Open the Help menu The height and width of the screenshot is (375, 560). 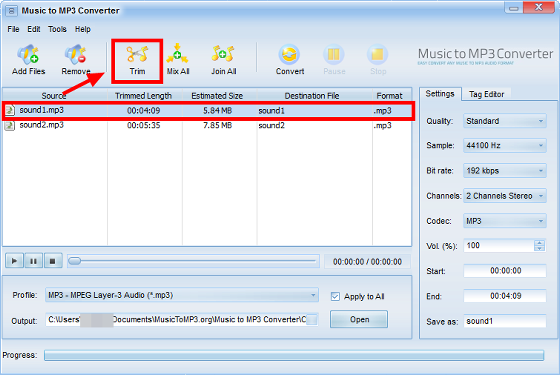83,29
